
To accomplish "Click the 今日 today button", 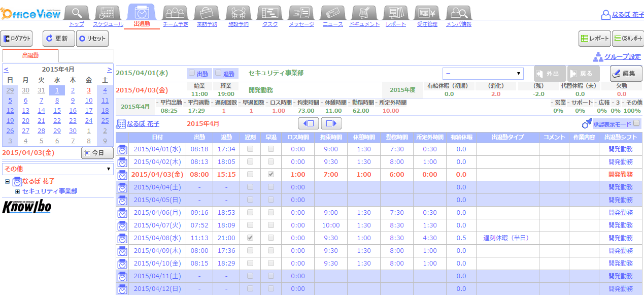I will click(x=97, y=153).
